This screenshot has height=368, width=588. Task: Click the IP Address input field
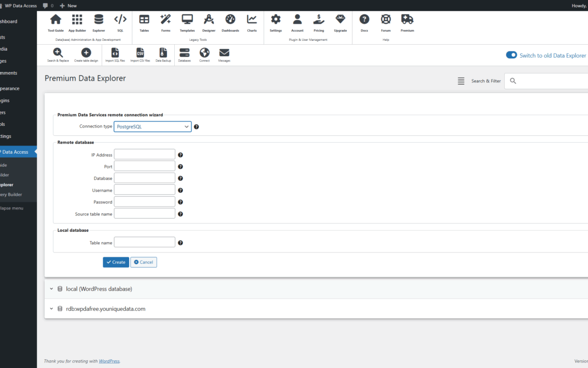coord(144,154)
